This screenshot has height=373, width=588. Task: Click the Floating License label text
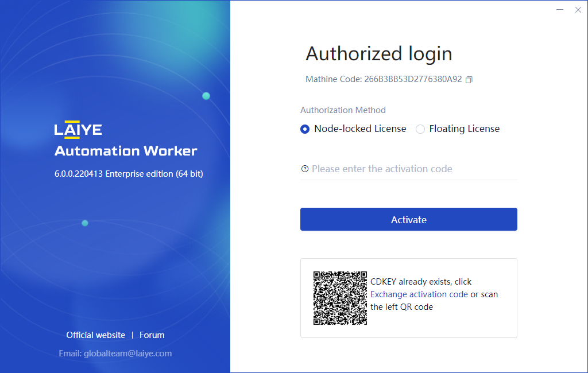[x=464, y=129]
